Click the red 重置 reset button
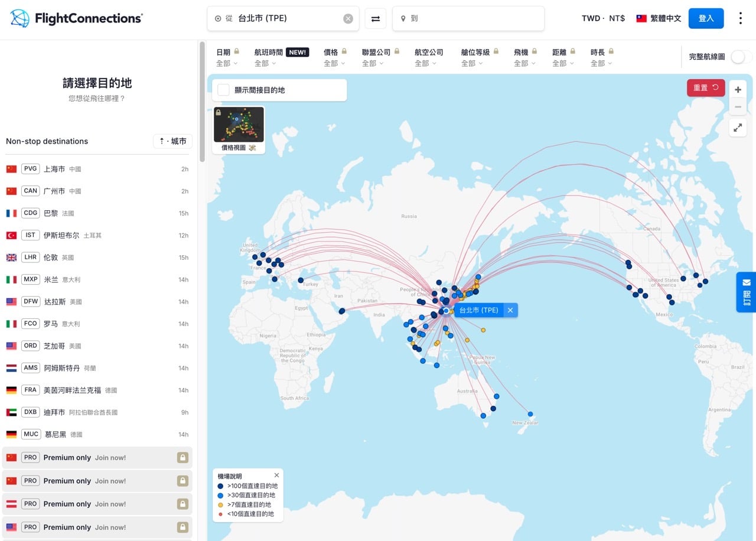 click(x=706, y=87)
